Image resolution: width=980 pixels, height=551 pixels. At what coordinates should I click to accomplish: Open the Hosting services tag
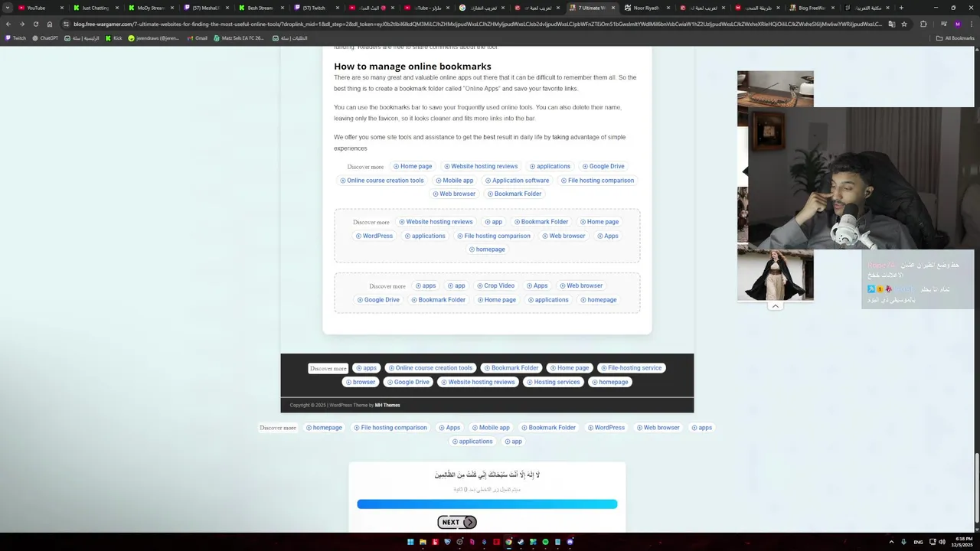553,382
